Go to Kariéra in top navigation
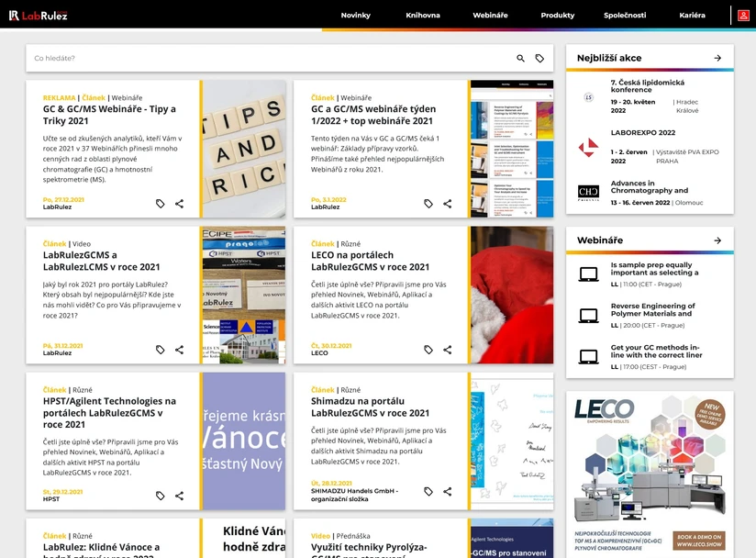 pos(693,16)
